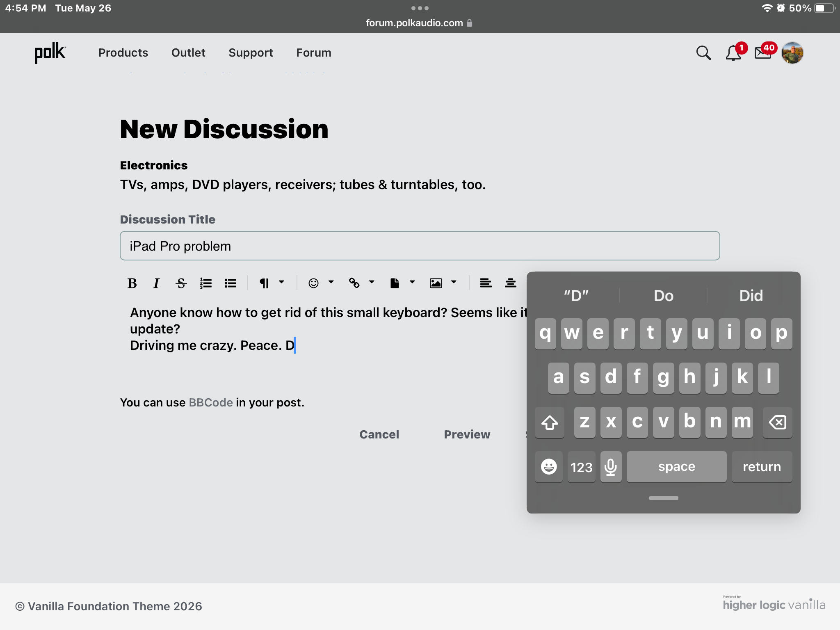The height and width of the screenshot is (630, 840).
Task: Open the forum search
Action: point(703,53)
